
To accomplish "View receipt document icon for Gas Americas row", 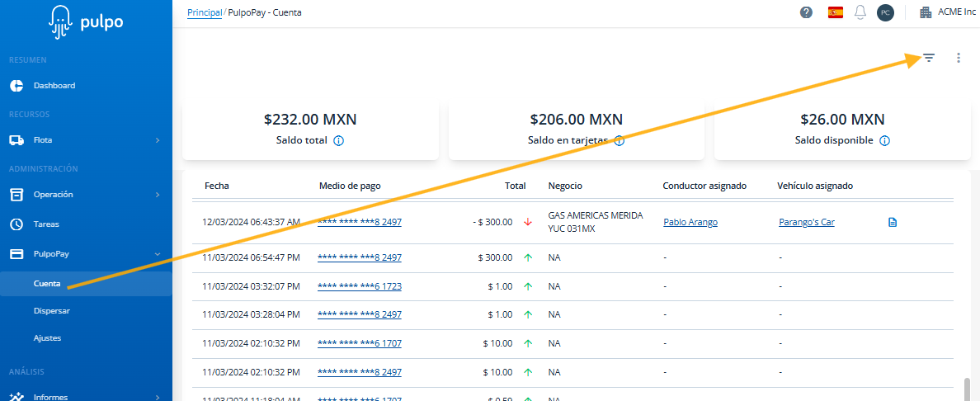I will [x=892, y=222].
